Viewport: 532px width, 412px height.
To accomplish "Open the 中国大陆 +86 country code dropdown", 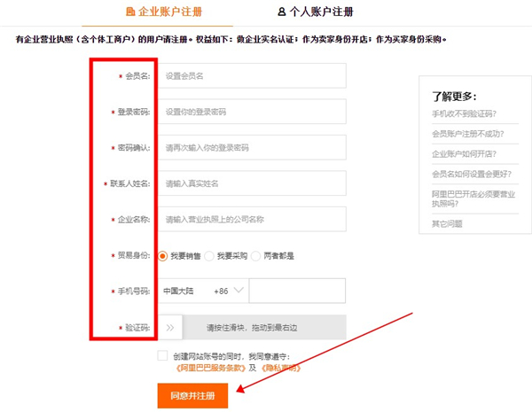I will [202, 291].
